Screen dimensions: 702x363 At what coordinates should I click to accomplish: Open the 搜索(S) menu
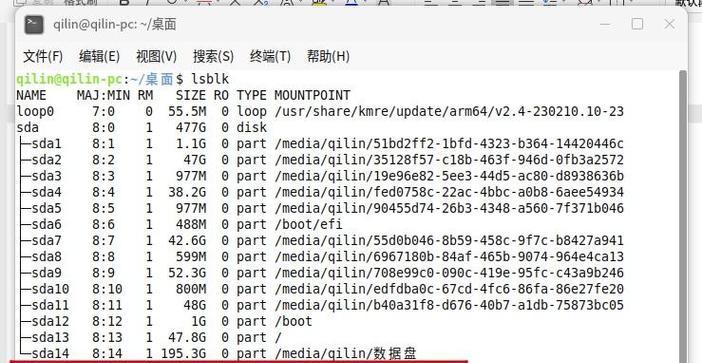tap(213, 57)
